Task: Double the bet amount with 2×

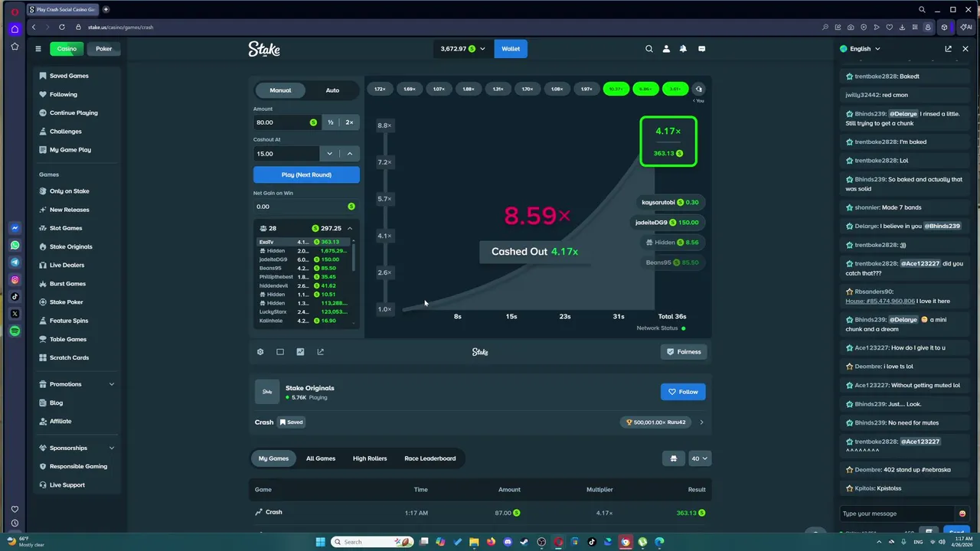Action: [349, 122]
